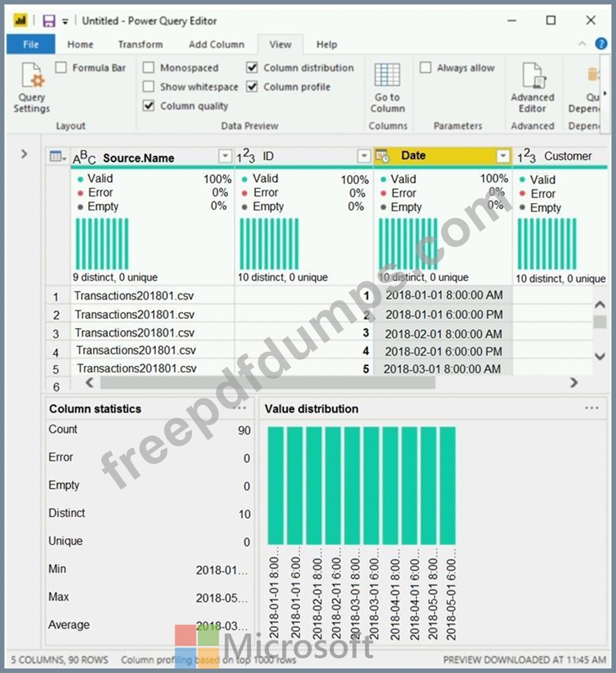
Task: Click the horizontal scrollbar thumb
Action: tap(268, 382)
